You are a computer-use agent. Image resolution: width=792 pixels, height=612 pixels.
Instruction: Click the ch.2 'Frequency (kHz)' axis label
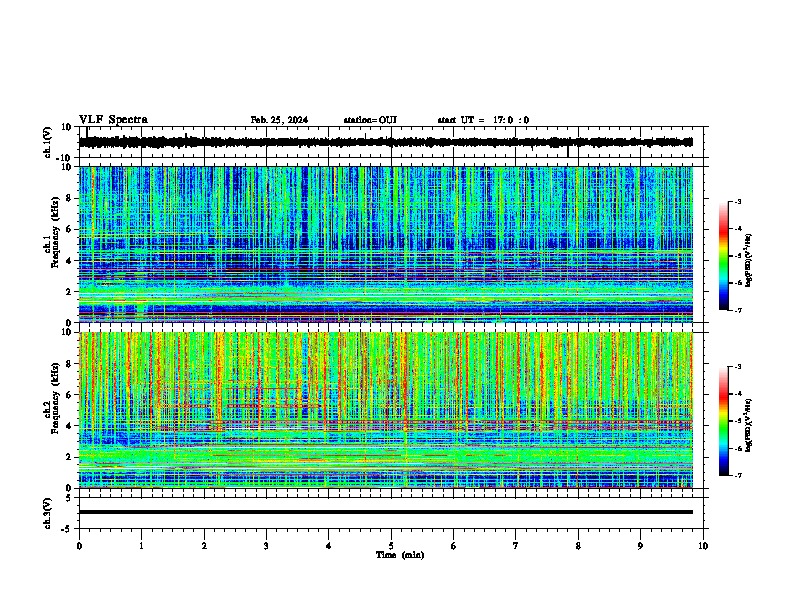point(55,398)
